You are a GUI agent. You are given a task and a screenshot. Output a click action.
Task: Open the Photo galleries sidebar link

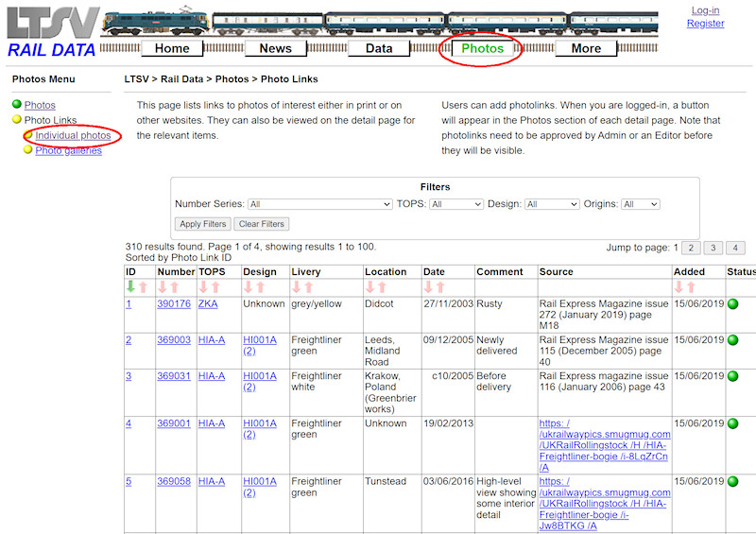pos(68,150)
